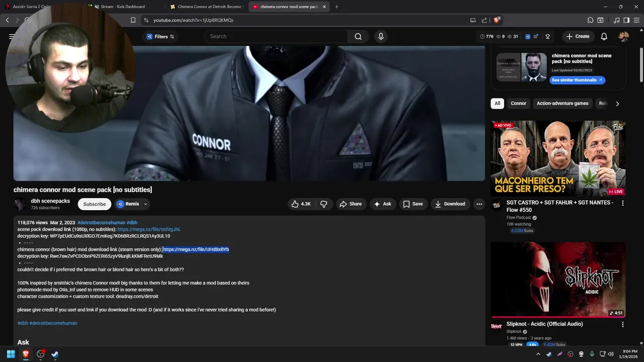644x362 pixels.
Task: Click the Create button
Action: point(577,36)
